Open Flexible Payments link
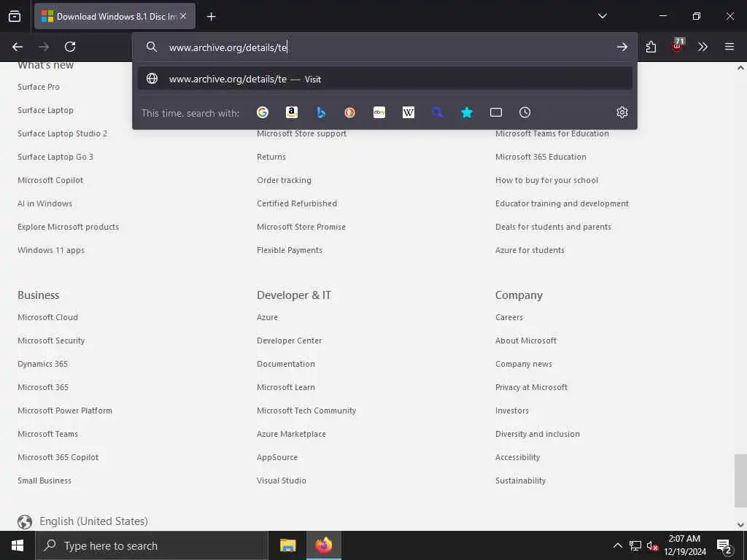747x560 pixels. (290, 250)
